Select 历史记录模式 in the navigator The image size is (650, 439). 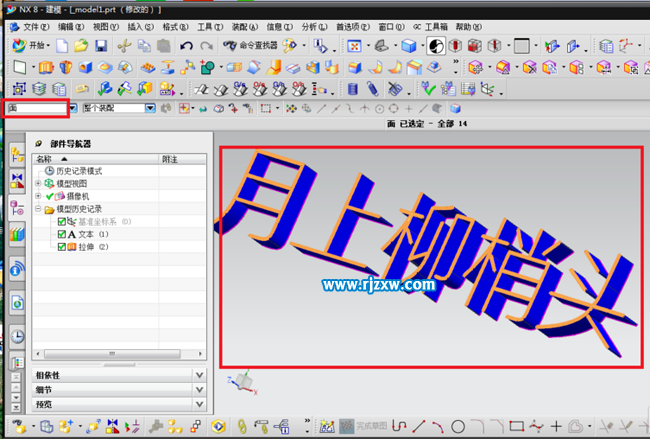click(79, 171)
